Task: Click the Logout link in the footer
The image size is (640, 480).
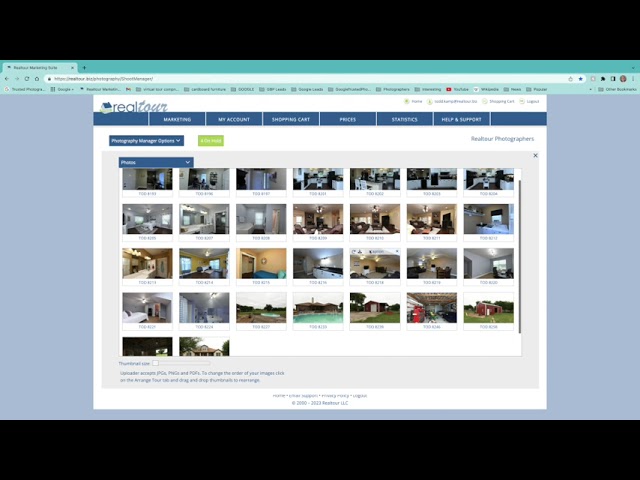Action: click(x=360, y=396)
